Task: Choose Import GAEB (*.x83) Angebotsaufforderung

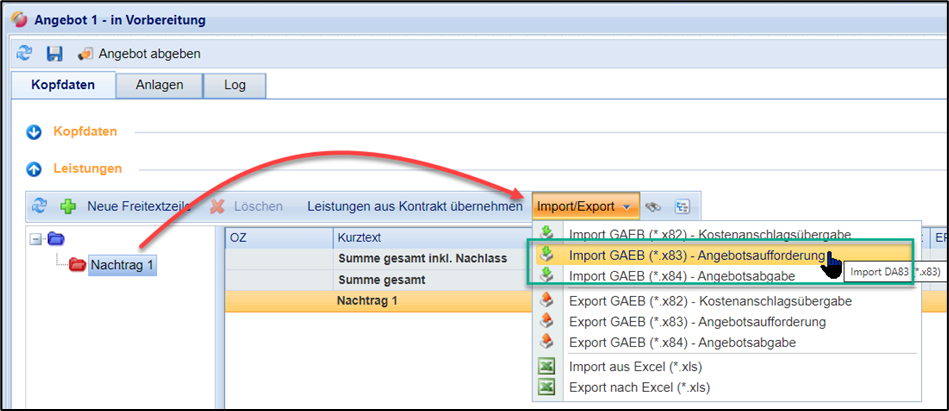Action: [696, 255]
